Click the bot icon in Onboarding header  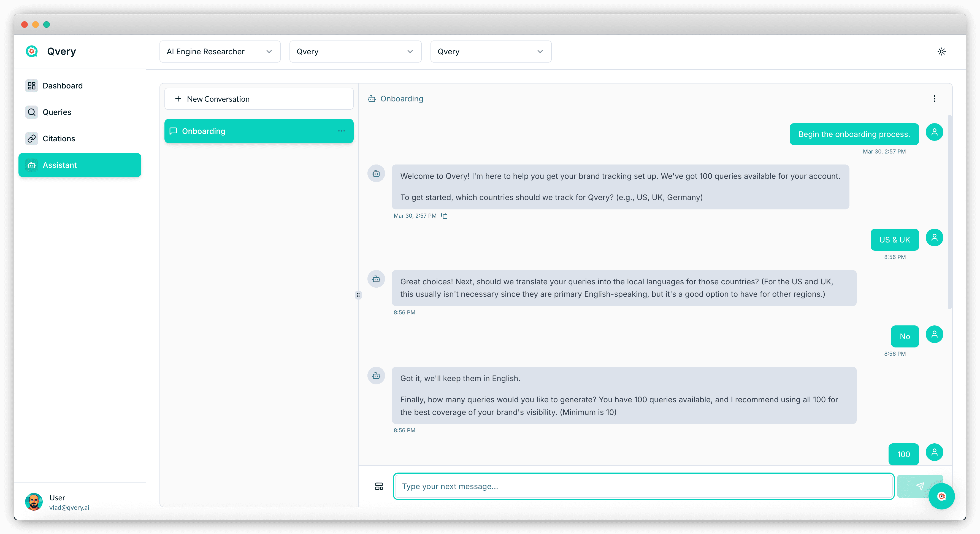(372, 99)
